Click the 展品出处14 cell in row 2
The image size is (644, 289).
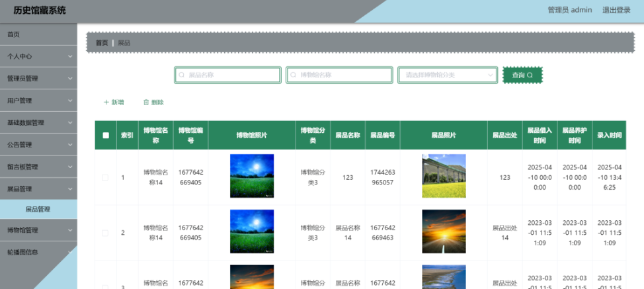point(504,233)
